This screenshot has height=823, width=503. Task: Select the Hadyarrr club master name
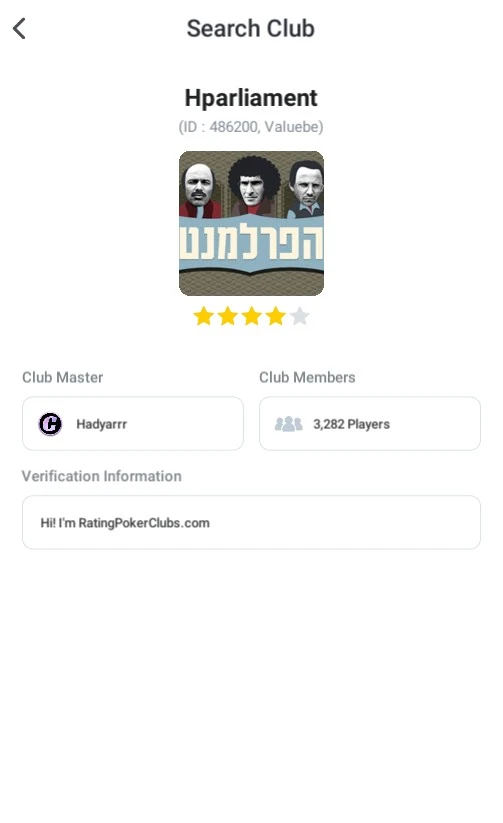coord(101,424)
